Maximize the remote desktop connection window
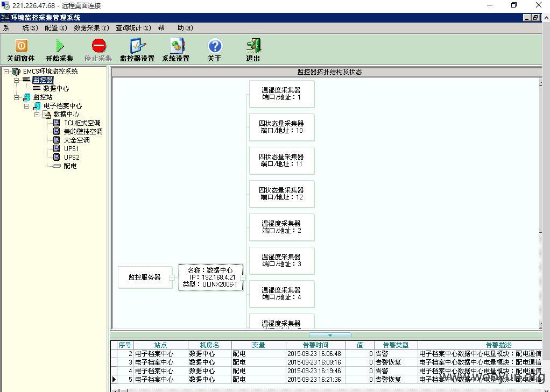This screenshot has height=392, width=550. (x=514, y=5)
